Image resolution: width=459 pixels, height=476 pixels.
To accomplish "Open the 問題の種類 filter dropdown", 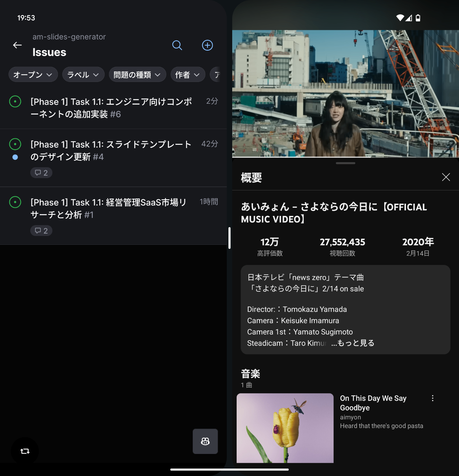I will [137, 74].
